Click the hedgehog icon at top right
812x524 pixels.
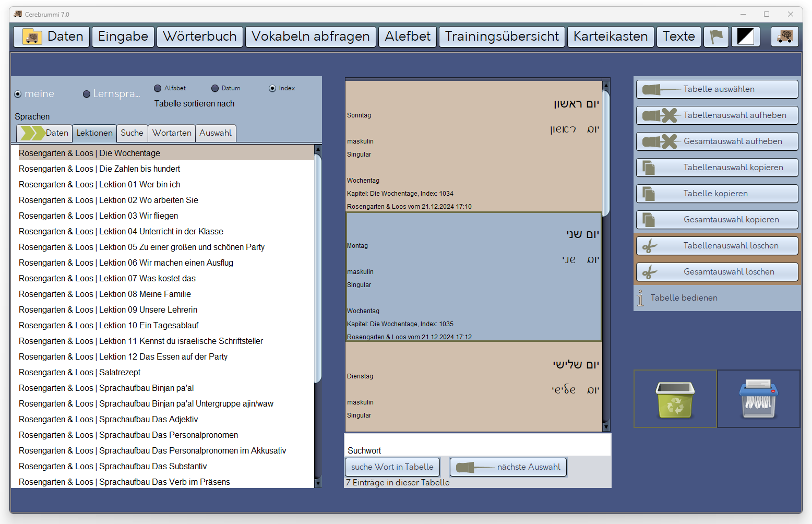pos(785,37)
